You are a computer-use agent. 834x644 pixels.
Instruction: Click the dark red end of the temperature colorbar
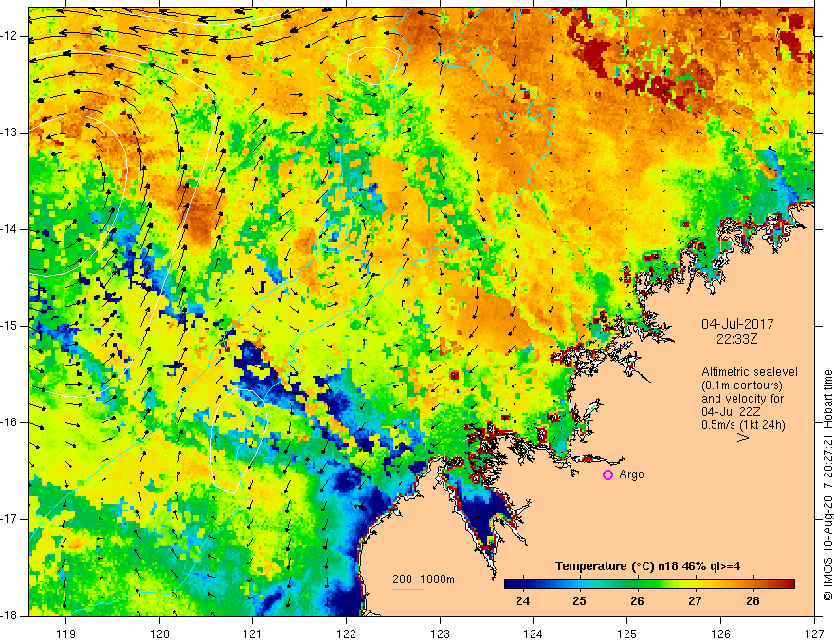(789, 584)
